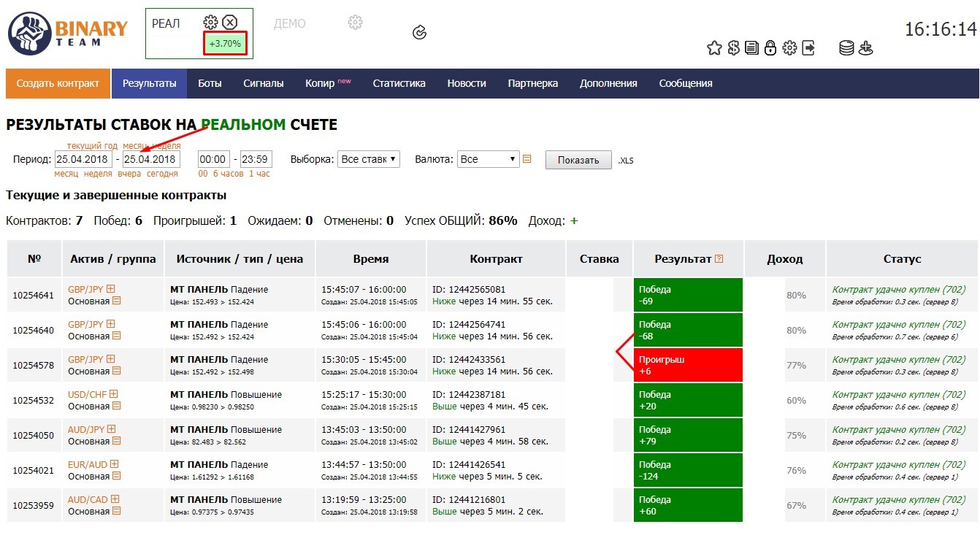Click the list icon beside Валюта dropdown
The image size is (980, 535).
click(527, 159)
